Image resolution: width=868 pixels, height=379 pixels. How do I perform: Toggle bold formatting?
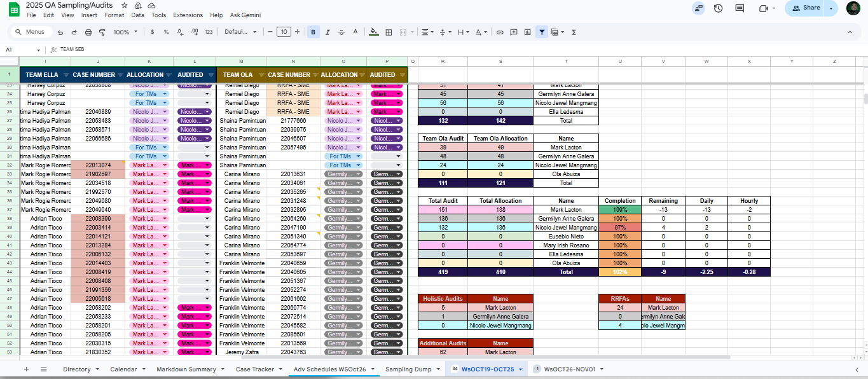[313, 32]
